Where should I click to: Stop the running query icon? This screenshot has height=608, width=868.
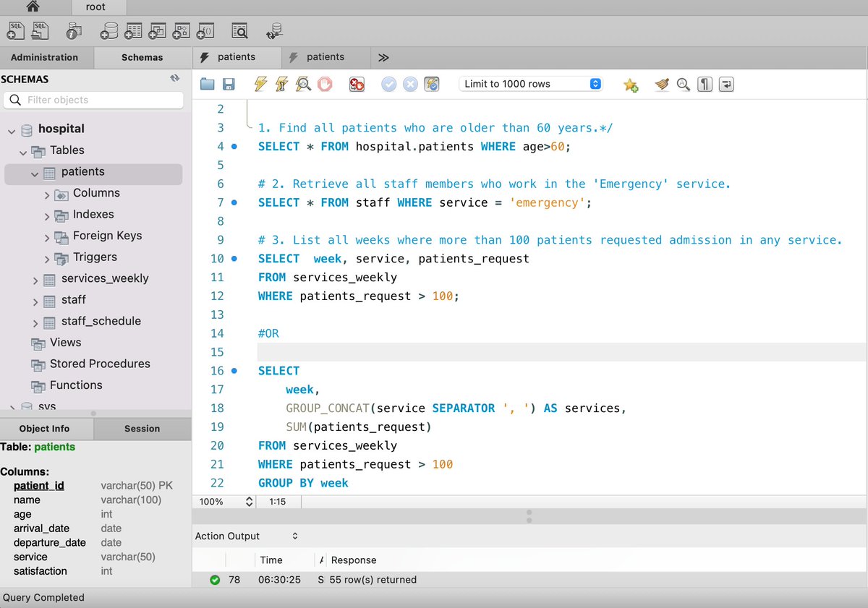pos(325,84)
